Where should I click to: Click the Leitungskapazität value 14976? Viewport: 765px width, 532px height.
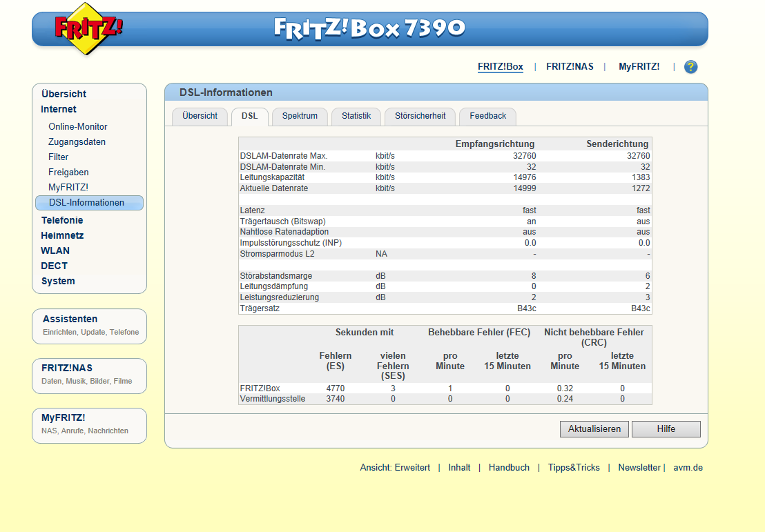525,177
